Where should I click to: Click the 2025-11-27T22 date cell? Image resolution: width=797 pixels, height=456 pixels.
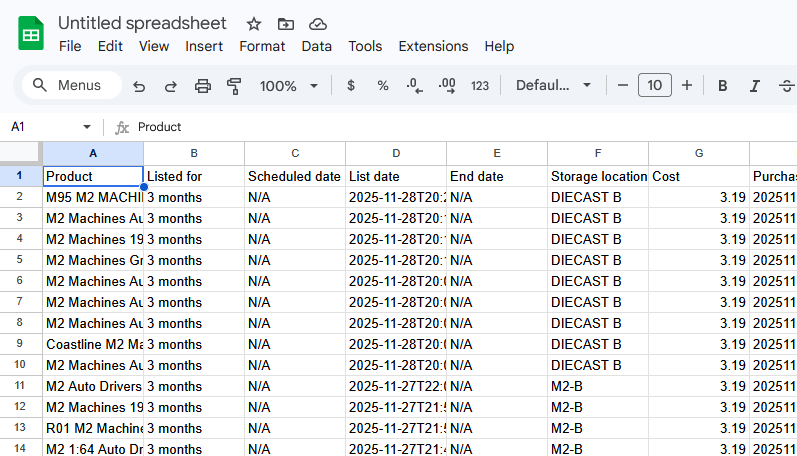point(396,386)
